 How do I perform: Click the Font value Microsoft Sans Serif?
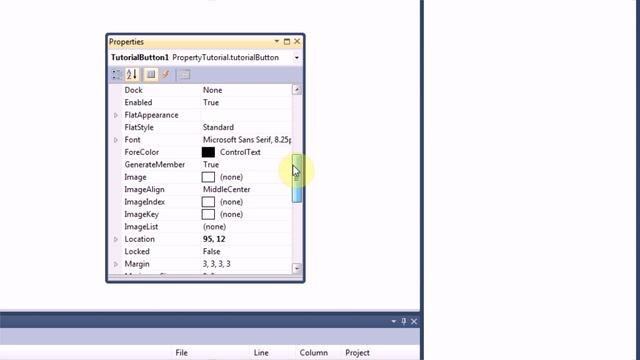click(x=247, y=140)
